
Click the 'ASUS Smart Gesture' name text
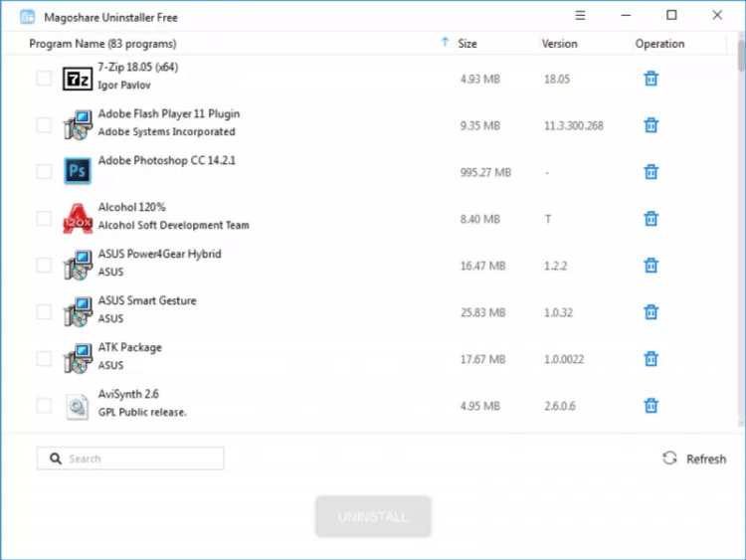tap(147, 300)
